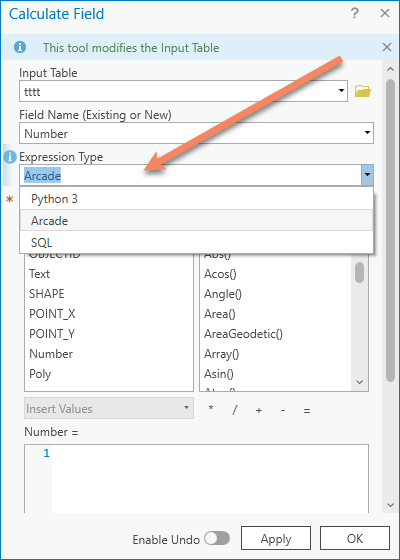Select the Number field in Fields list
The height and width of the screenshot is (560, 400).
pos(51,354)
